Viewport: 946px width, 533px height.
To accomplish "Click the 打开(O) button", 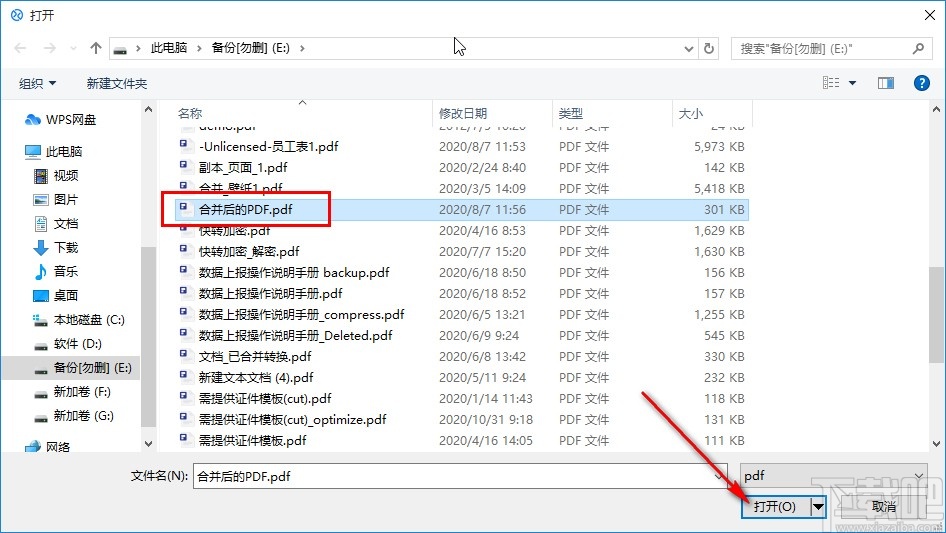I will pyautogui.click(x=775, y=507).
